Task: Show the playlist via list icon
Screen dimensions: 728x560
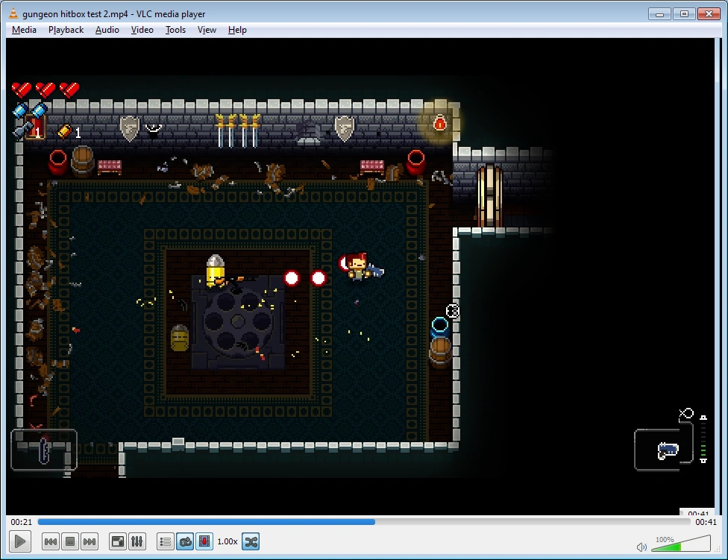Action: pos(166,541)
